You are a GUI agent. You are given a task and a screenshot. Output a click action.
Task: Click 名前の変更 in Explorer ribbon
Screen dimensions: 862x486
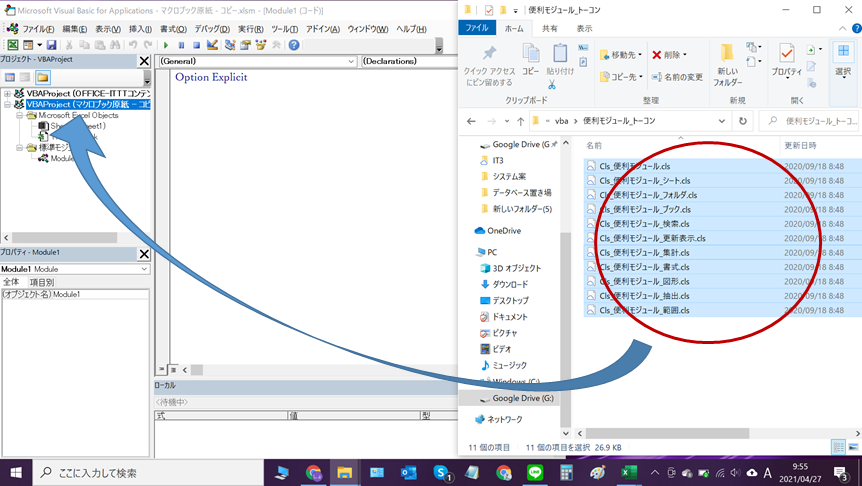tap(677, 77)
